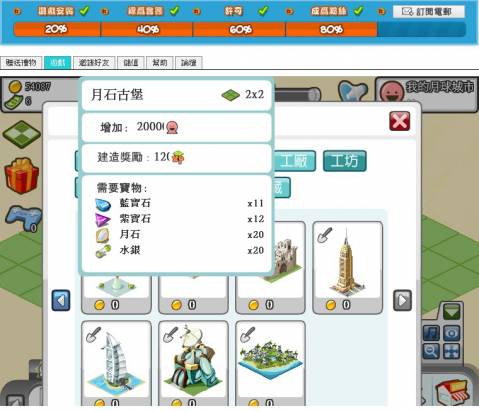Collapse the tools panel with the green down arrow
The height and width of the screenshot is (411, 479).
pyautogui.click(x=452, y=312)
